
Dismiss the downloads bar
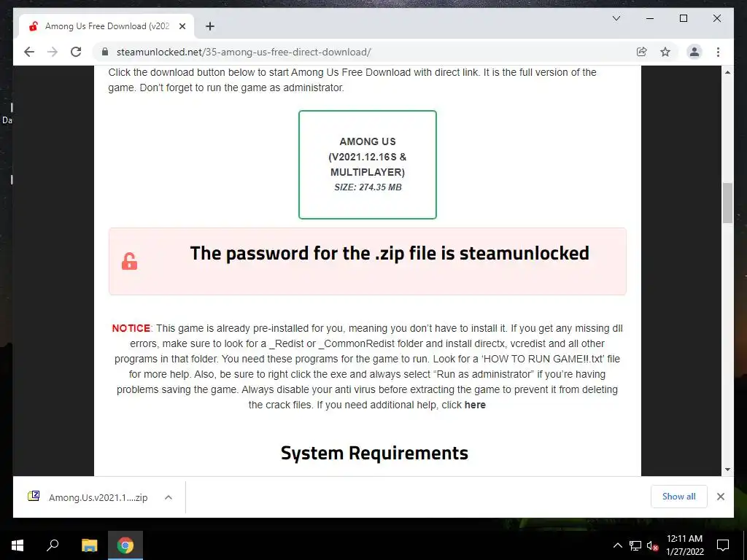pos(720,497)
